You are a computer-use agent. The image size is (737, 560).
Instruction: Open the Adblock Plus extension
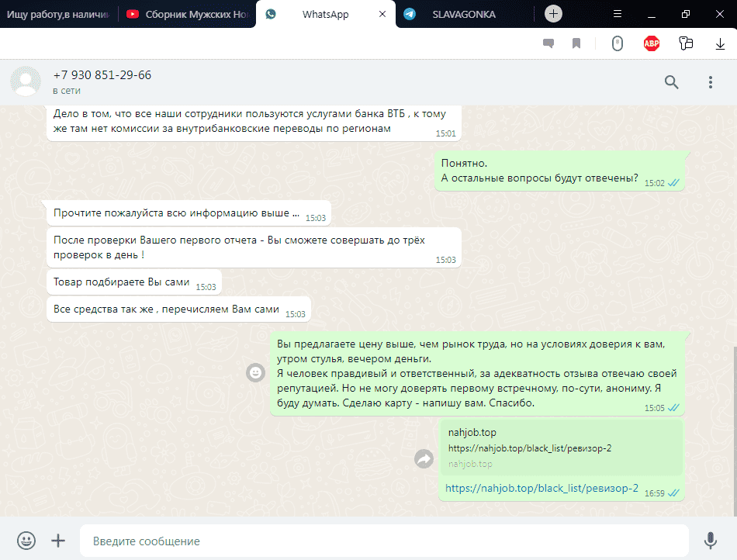[652, 43]
